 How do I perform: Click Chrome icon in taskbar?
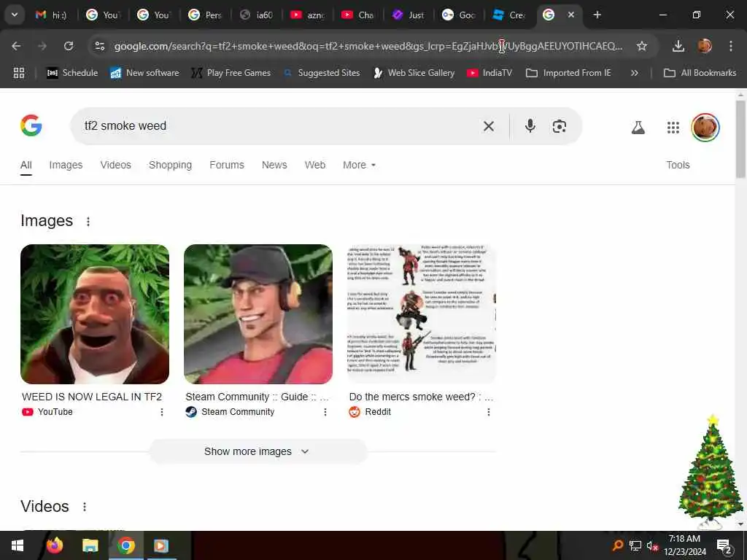pyautogui.click(x=126, y=545)
